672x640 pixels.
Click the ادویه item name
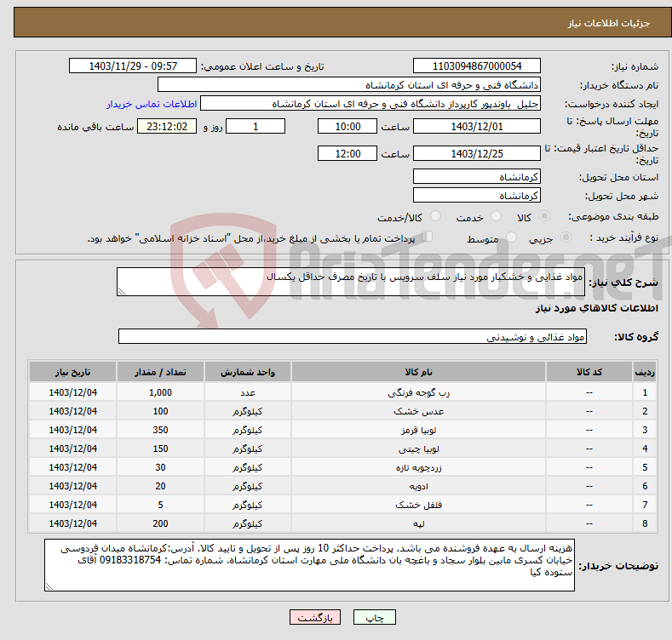[418, 486]
